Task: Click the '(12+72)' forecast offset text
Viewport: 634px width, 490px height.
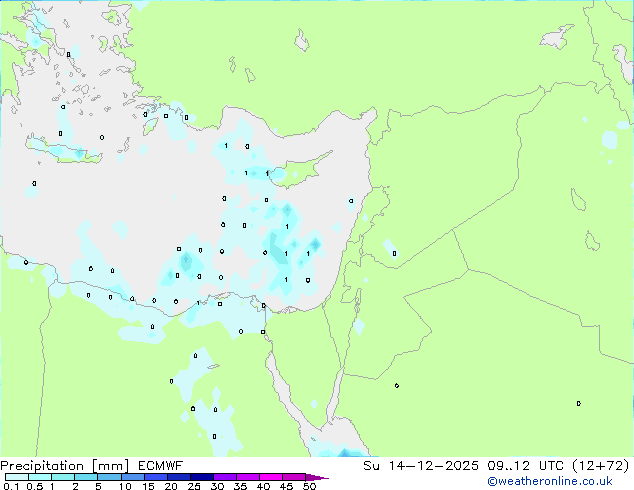Action: (601, 466)
